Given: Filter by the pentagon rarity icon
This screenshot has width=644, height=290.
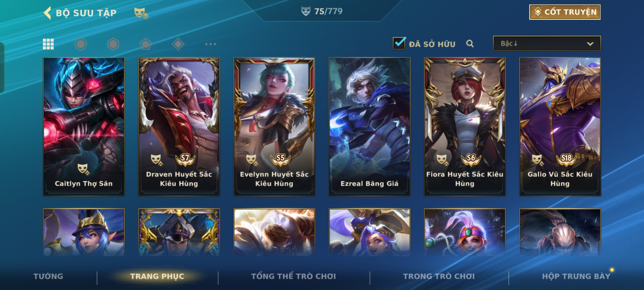Looking at the screenshot, I should (x=146, y=44).
